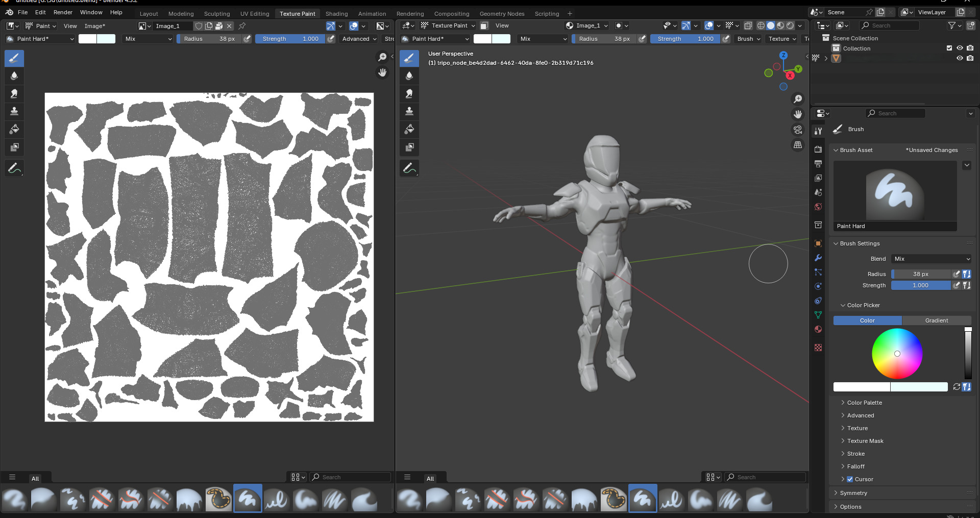The image size is (980, 518).
Task: Switch perspective/orthographic grid icon in viewport
Action: coord(798,145)
